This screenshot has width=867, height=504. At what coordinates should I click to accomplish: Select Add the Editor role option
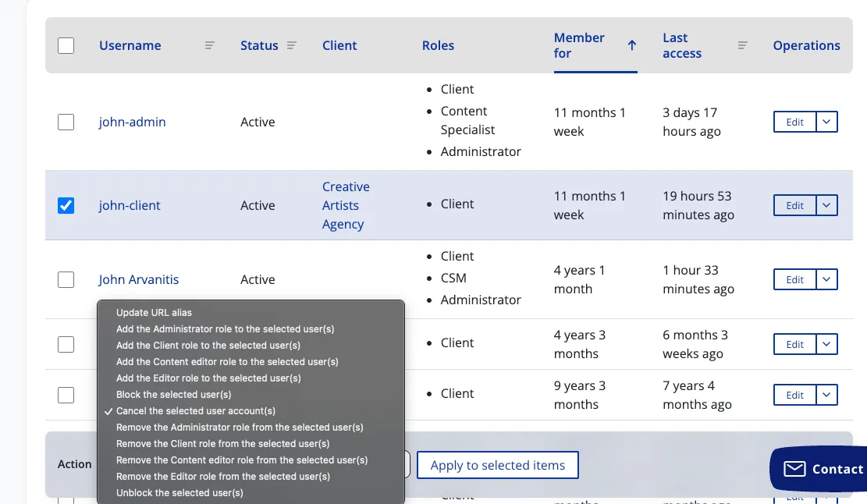[251, 378]
